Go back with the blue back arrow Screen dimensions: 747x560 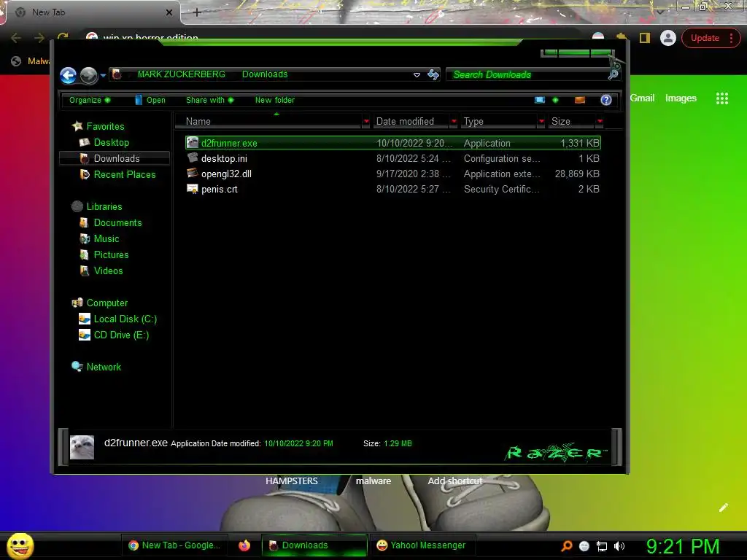pos(68,75)
